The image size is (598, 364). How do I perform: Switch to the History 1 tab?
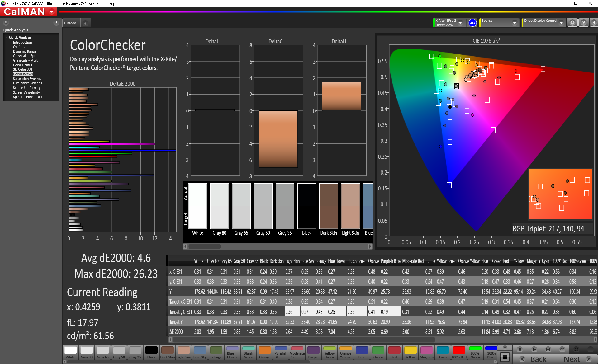point(71,23)
